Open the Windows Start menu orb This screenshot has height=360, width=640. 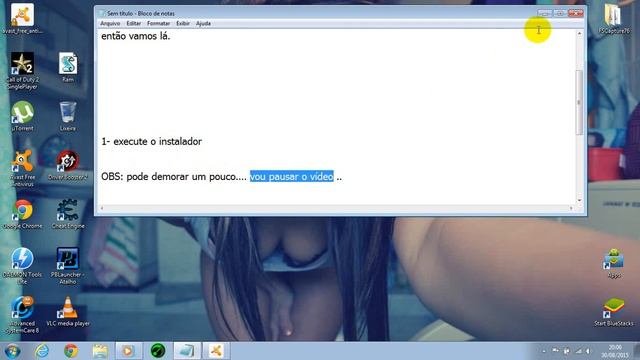[x=12, y=351]
